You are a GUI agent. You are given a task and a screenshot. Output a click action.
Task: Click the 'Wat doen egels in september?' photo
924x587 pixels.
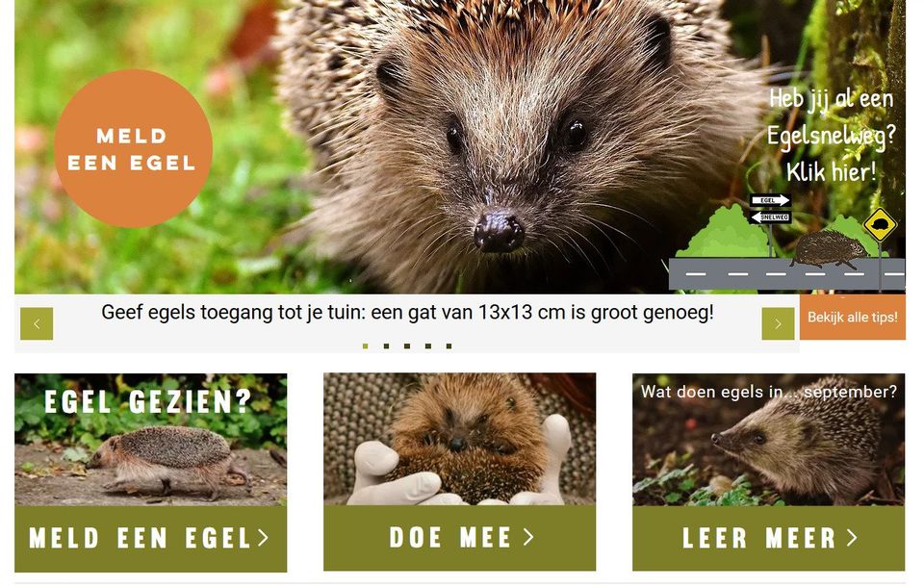pyautogui.click(x=768, y=439)
